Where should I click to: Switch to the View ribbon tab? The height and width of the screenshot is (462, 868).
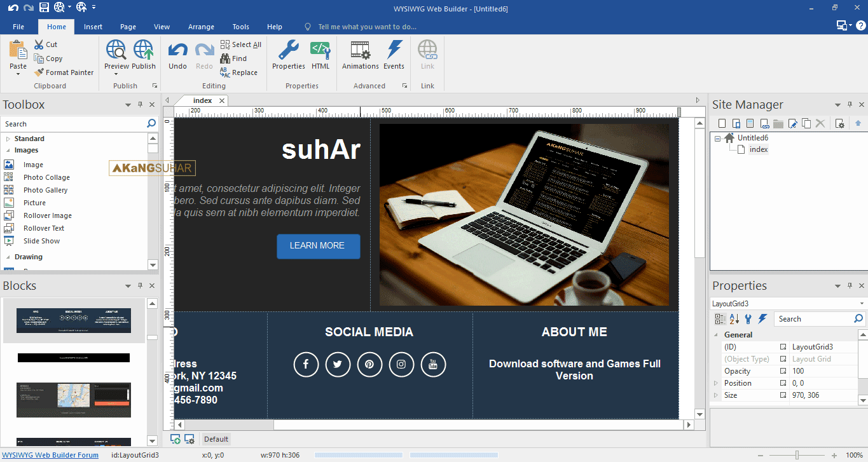click(162, 27)
